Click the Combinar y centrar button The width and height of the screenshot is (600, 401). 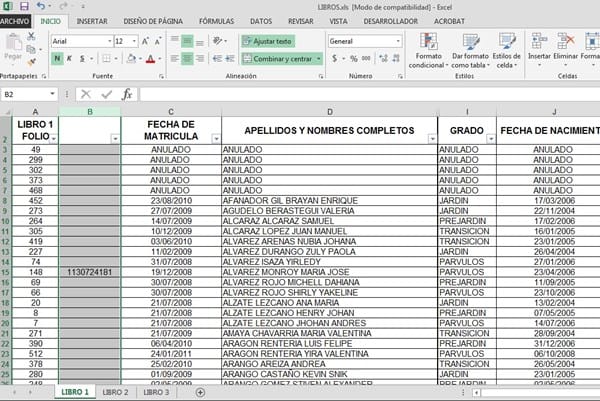(x=280, y=59)
